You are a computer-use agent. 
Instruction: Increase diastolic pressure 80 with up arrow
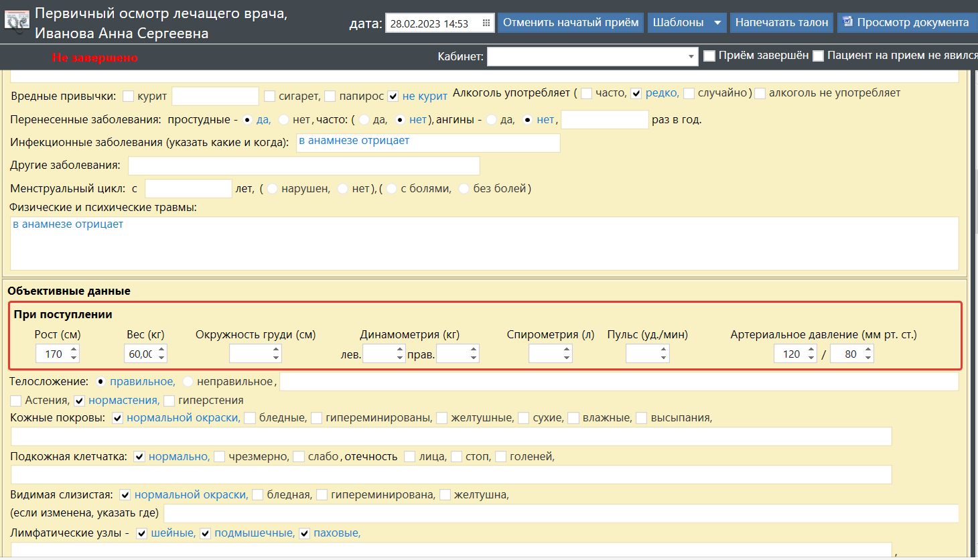(868, 350)
